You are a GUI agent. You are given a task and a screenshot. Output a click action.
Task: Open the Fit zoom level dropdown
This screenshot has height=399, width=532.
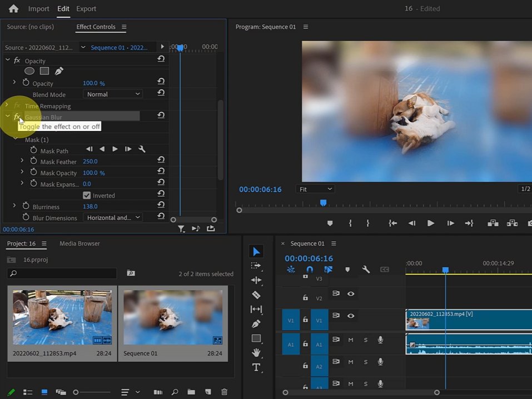coord(315,189)
